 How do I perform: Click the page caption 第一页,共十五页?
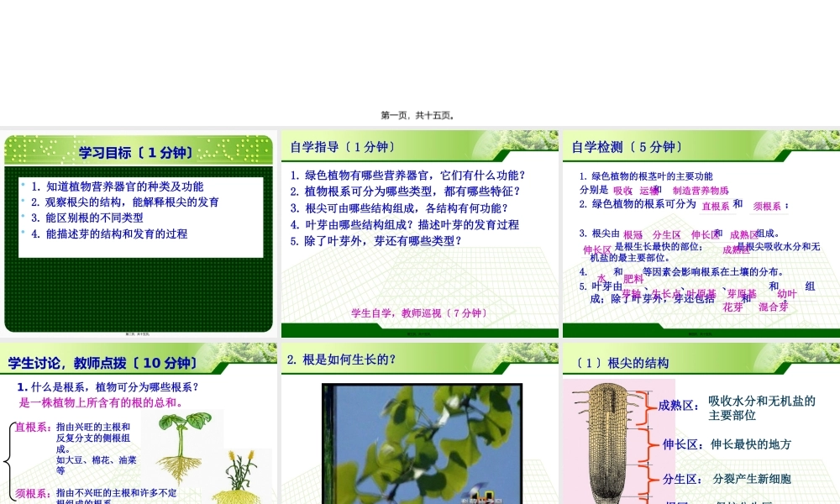coord(417,115)
